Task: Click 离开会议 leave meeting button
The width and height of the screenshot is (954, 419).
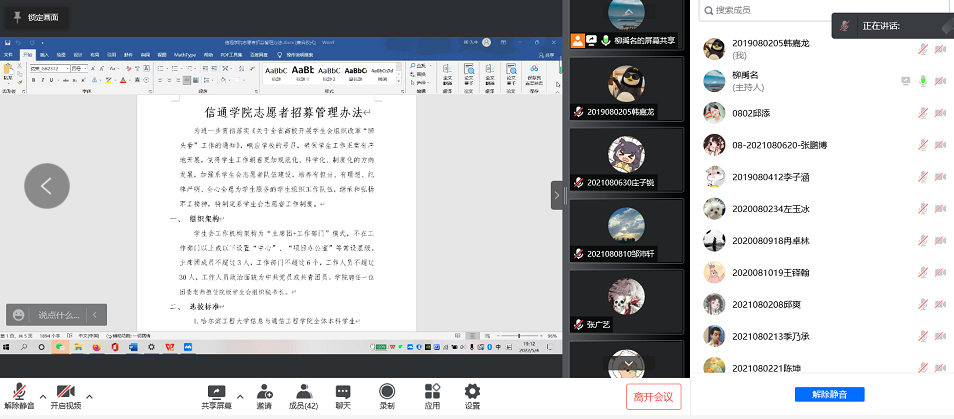Action: [654, 396]
